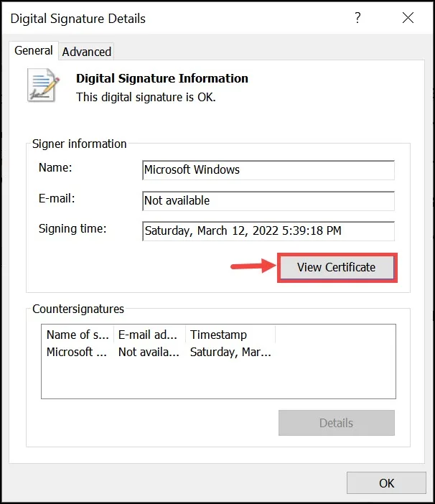Click the Countersignatures group label
Viewport: 435px width, 504px height.
click(78, 309)
